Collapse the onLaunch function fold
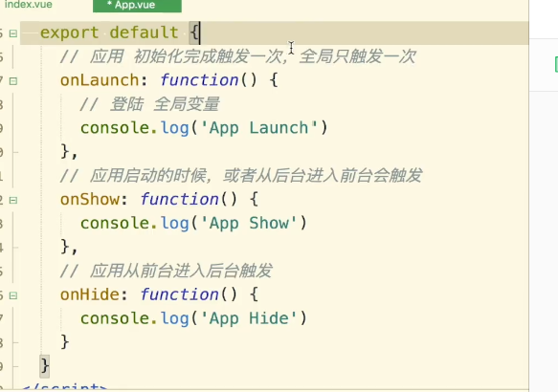Viewport: 558px width, 392px height. [13, 81]
